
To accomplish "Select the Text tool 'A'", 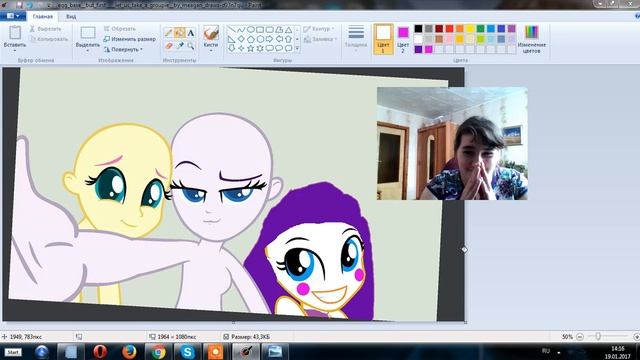I will pyautogui.click(x=191, y=33).
